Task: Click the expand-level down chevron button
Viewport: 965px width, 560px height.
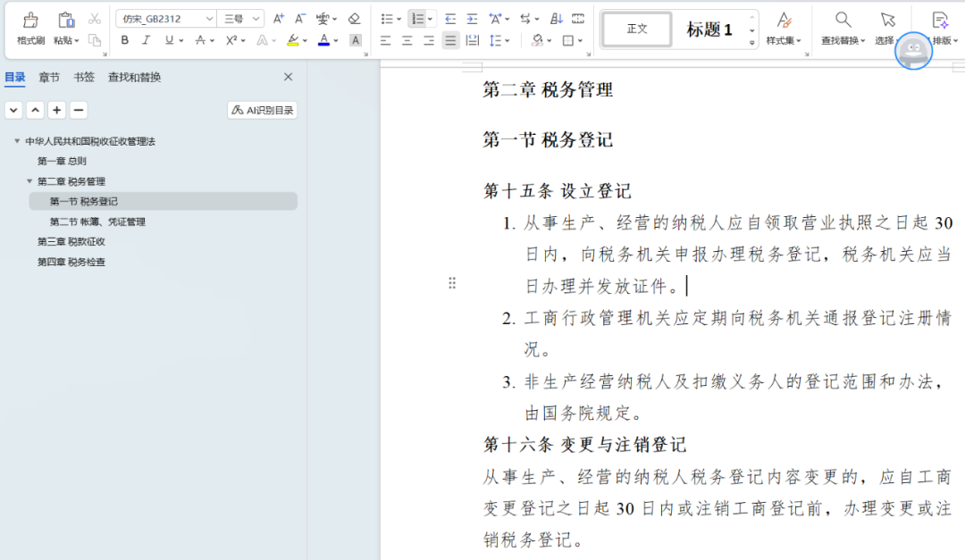Action: [13, 110]
